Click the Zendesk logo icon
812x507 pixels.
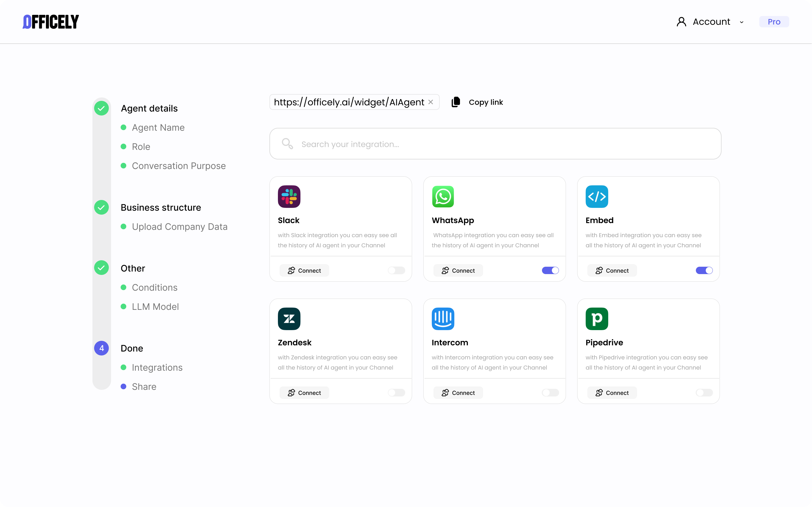[289, 319]
